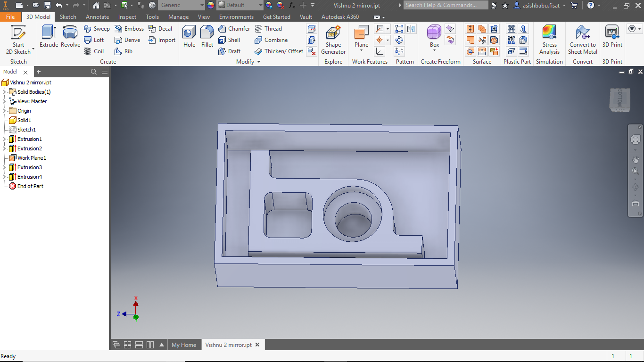Undo the last action
Viewport: 644px width, 362px height.
[59, 5]
